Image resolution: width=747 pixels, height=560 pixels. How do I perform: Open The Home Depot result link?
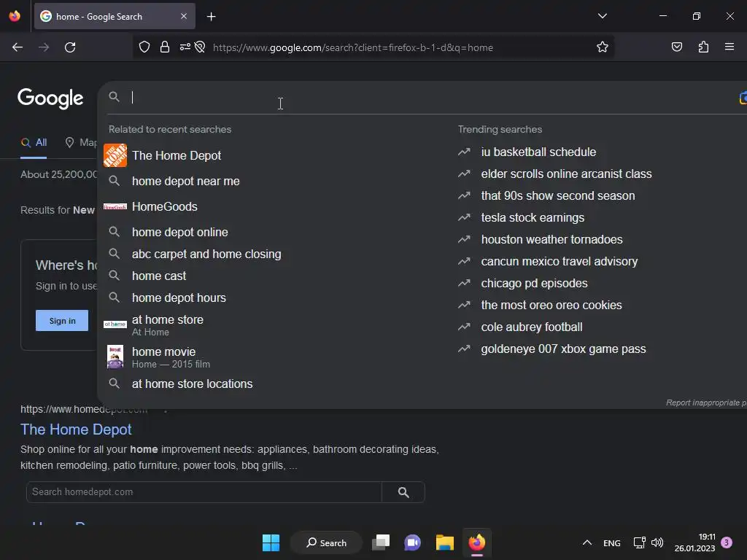76,429
